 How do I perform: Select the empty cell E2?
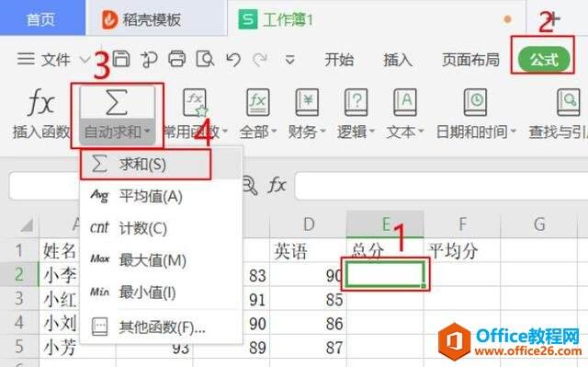pyautogui.click(x=386, y=274)
